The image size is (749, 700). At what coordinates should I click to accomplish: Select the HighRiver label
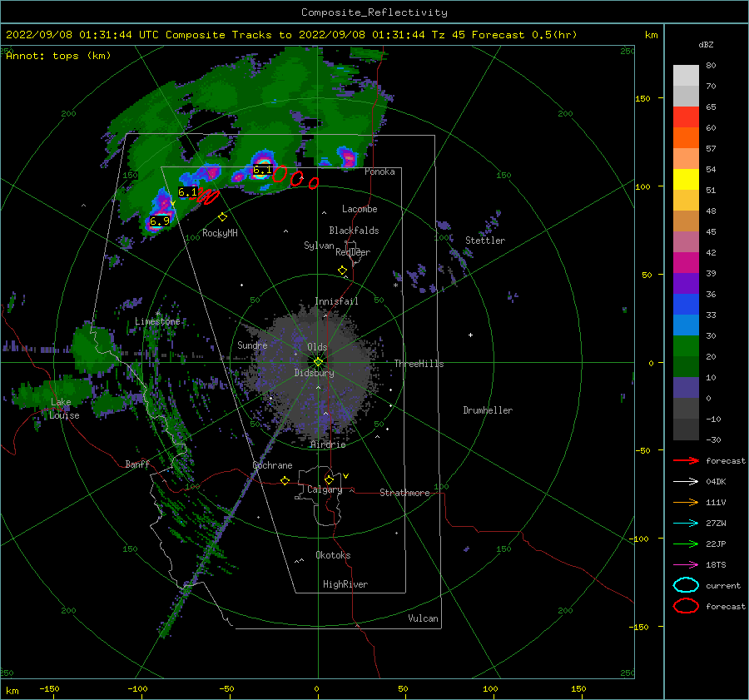pyautogui.click(x=345, y=584)
